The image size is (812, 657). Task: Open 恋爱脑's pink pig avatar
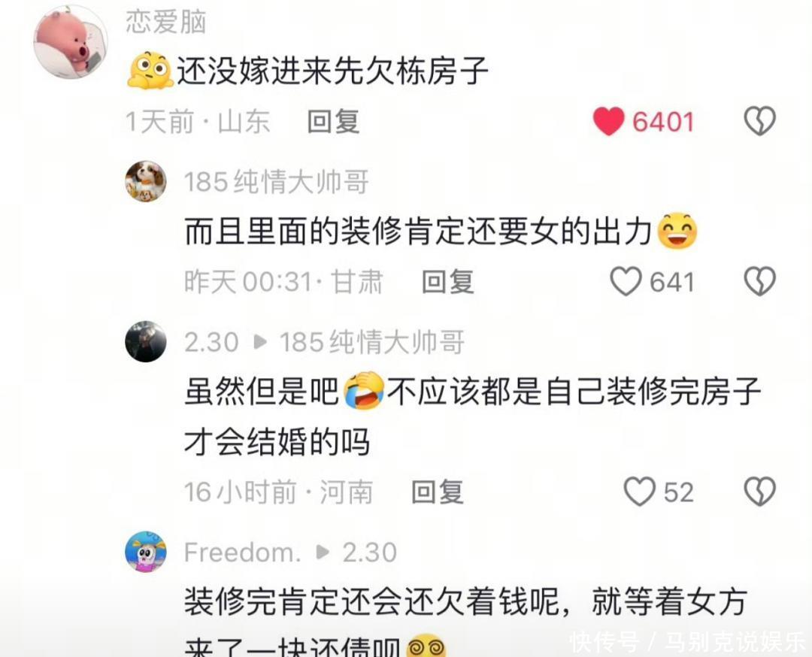point(71,42)
